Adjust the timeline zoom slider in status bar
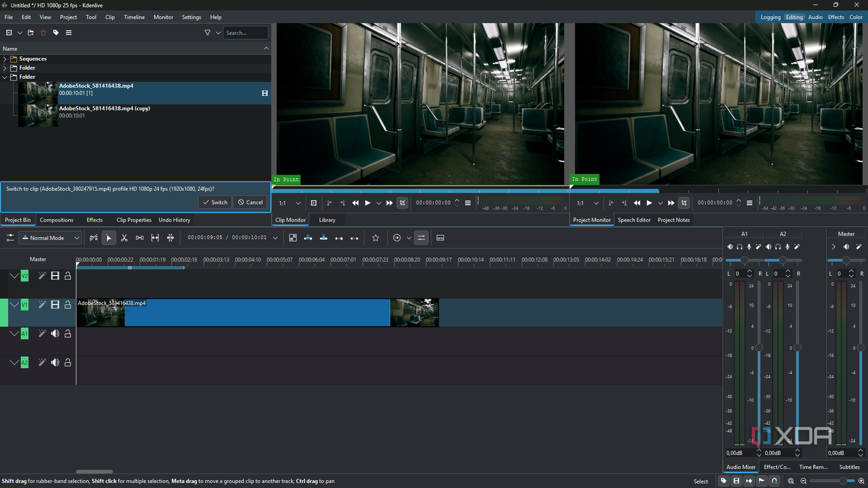 point(832,481)
